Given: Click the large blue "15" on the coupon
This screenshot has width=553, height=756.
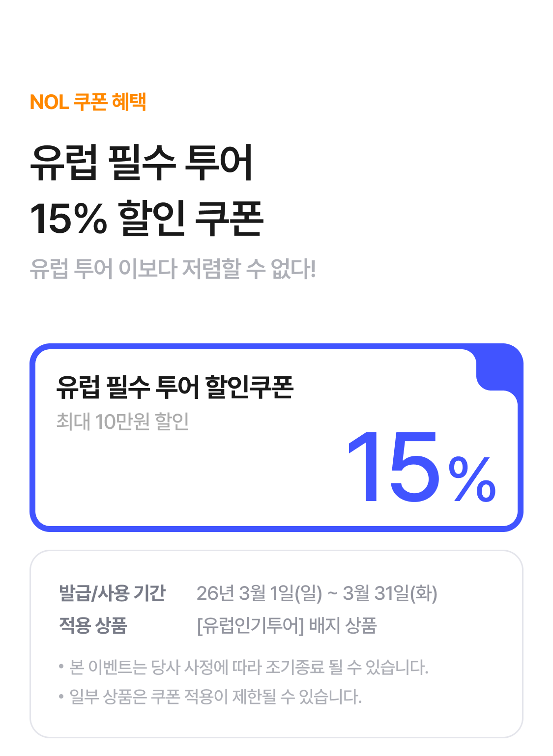Looking at the screenshot, I should pos(392,467).
